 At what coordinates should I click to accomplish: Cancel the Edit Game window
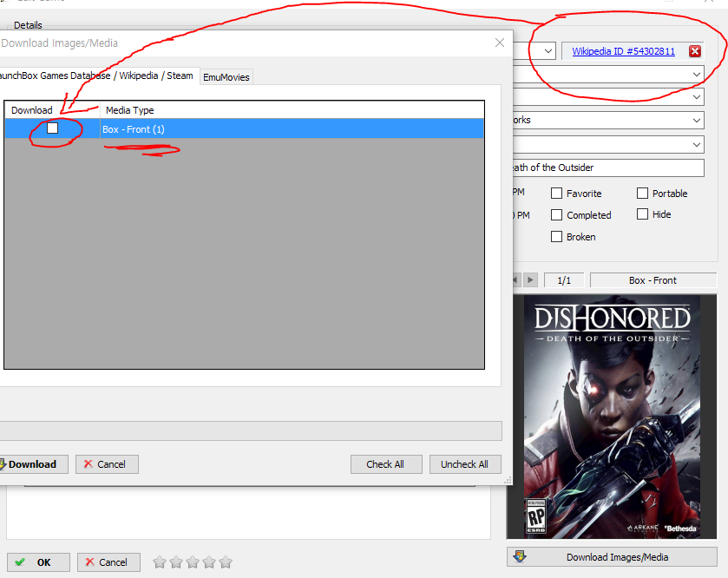[x=108, y=562]
